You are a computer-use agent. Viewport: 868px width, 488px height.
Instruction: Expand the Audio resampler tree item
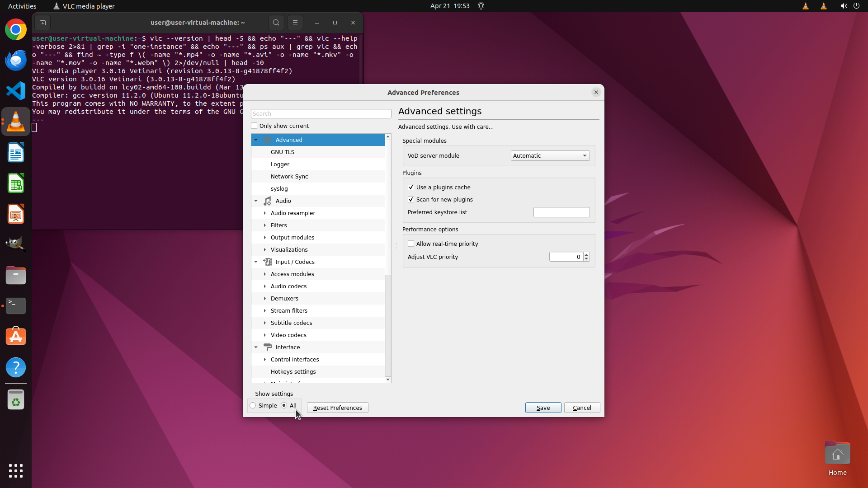[265, 213]
